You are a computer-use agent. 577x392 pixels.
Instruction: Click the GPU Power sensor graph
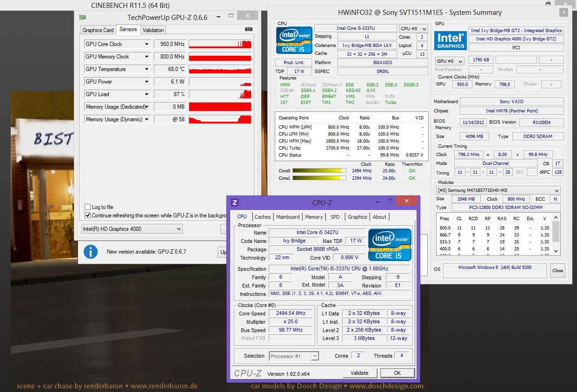[220, 82]
